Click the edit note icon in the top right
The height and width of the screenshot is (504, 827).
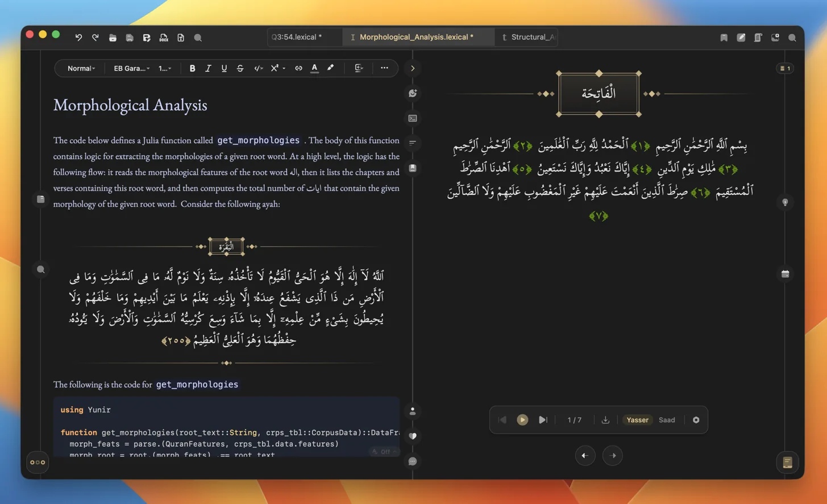[x=741, y=38]
